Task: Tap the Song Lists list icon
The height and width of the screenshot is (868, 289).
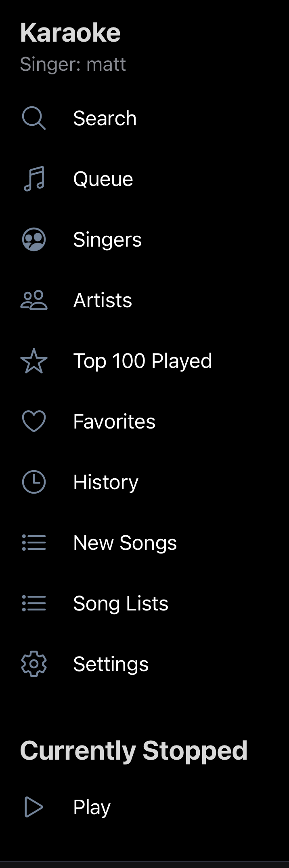Action: pyautogui.click(x=34, y=603)
